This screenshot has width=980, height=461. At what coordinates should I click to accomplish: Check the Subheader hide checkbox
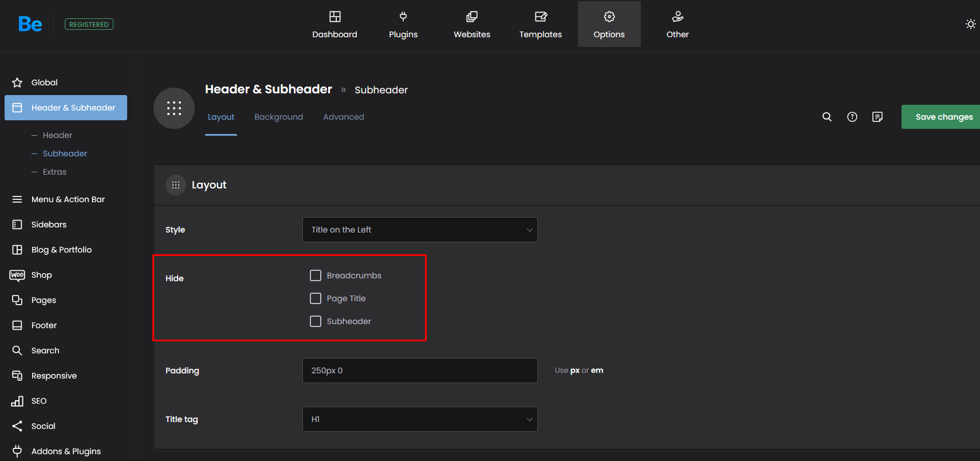[x=316, y=321]
